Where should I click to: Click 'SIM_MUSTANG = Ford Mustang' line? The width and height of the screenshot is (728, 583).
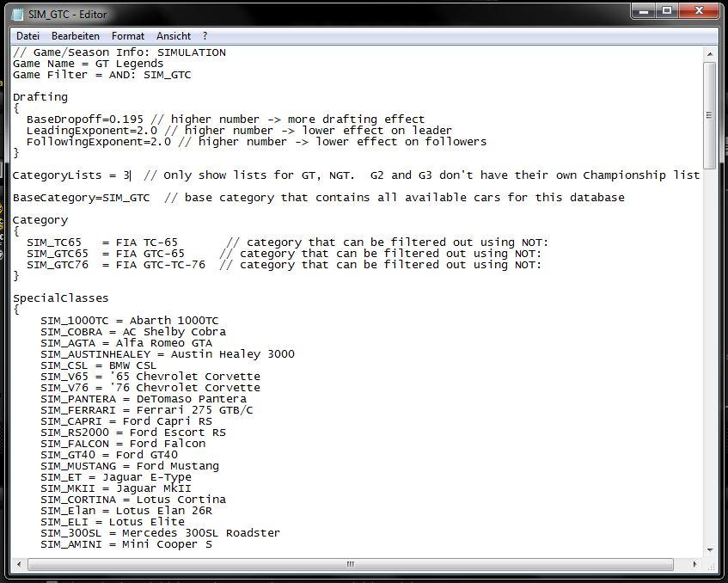coord(130,465)
